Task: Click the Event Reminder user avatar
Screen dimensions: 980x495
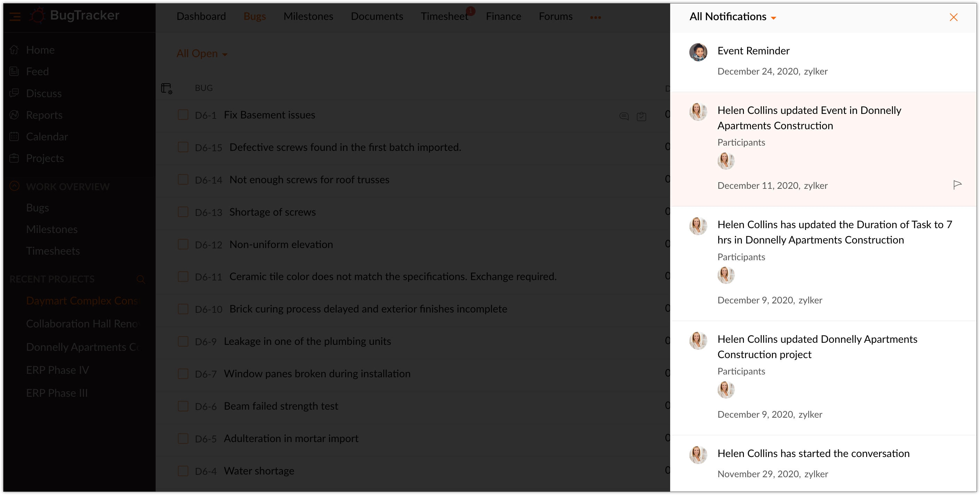Action: coord(698,52)
